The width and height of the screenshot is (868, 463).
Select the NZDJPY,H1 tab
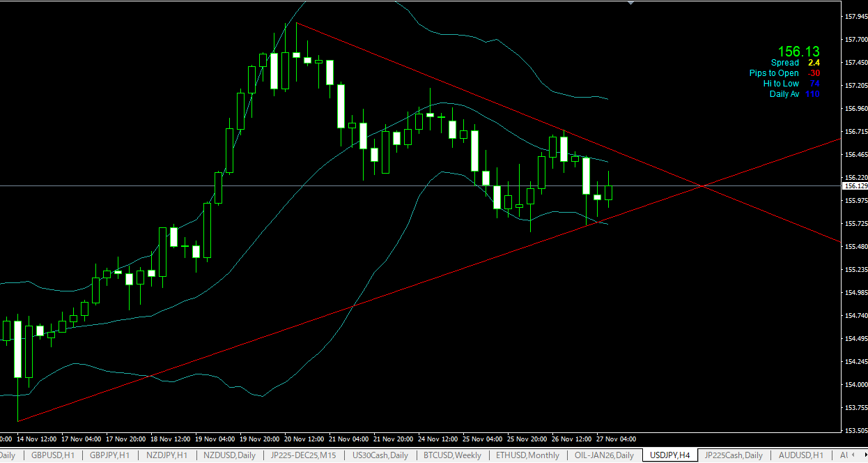coord(166,455)
